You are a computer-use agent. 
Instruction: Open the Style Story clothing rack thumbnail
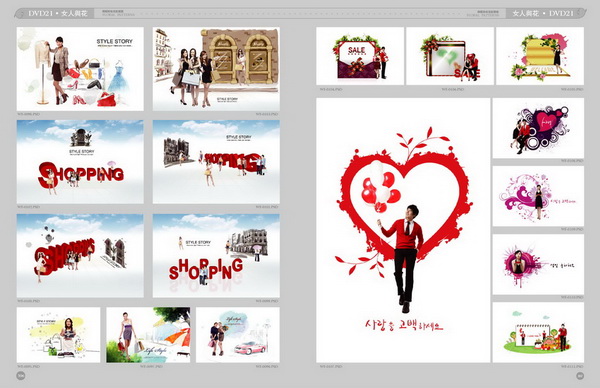point(80,69)
